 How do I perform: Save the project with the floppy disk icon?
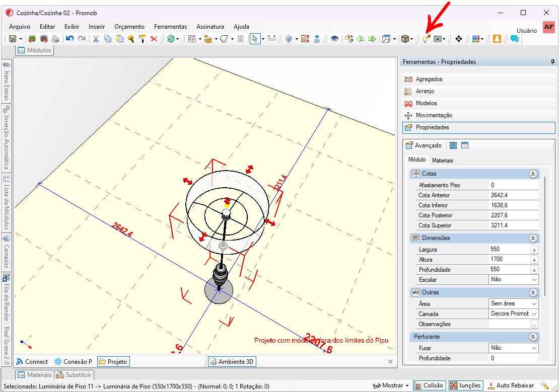[x=13, y=39]
